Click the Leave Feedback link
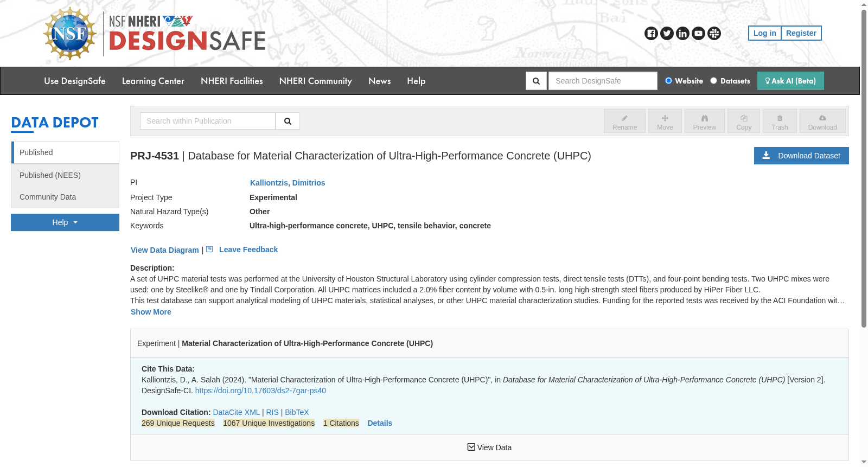 (x=248, y=250)
